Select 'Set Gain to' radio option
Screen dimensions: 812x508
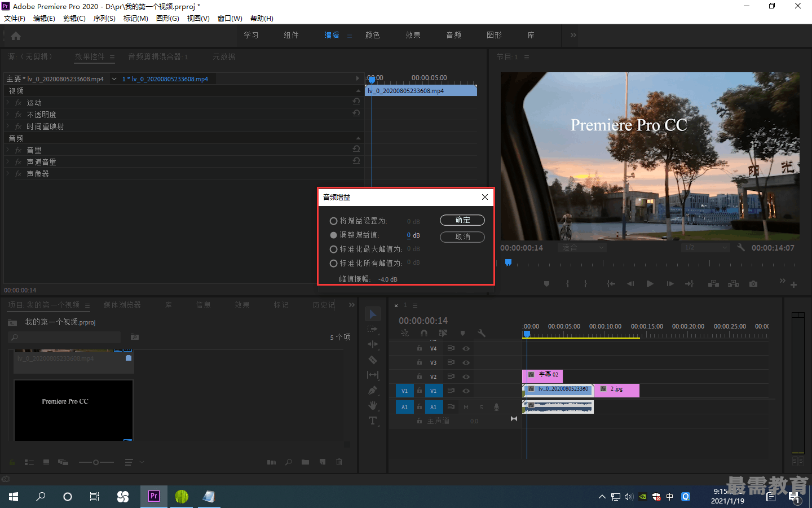click(334, 221)
